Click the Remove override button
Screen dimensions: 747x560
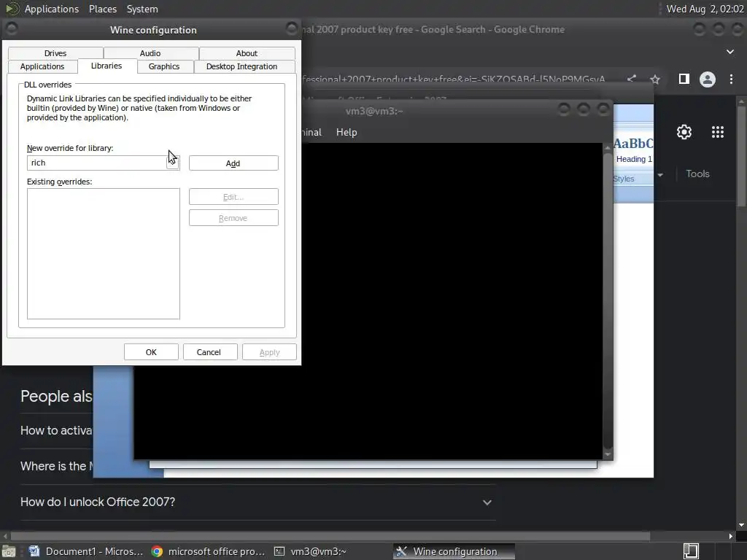tap(233, 218)
